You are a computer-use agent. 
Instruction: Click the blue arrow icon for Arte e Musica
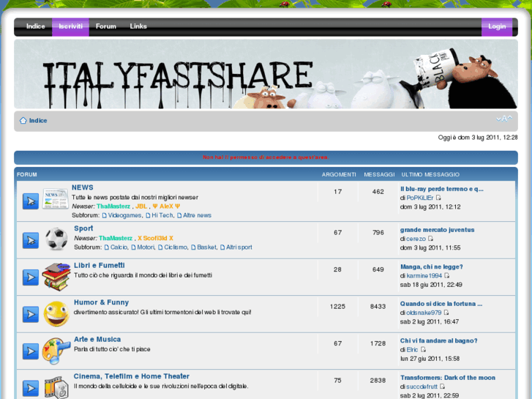(x=31, y=351)
